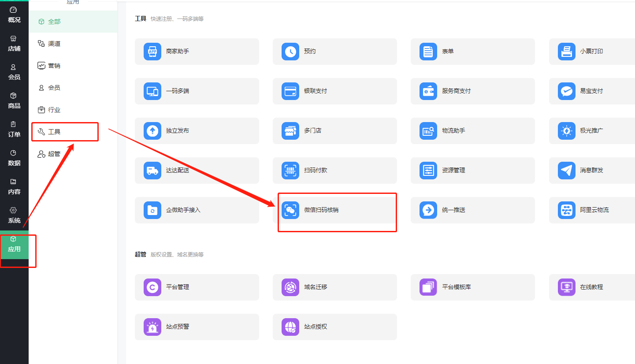Select the 营销 category filter
The image size is (635, 364).
[73, 66]
